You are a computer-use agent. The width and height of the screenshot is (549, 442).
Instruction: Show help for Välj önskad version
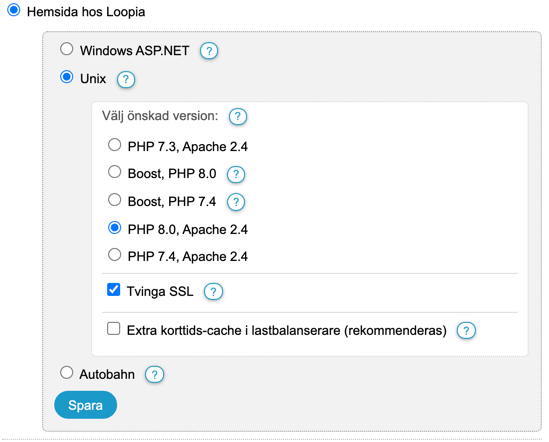coord(238,116)
